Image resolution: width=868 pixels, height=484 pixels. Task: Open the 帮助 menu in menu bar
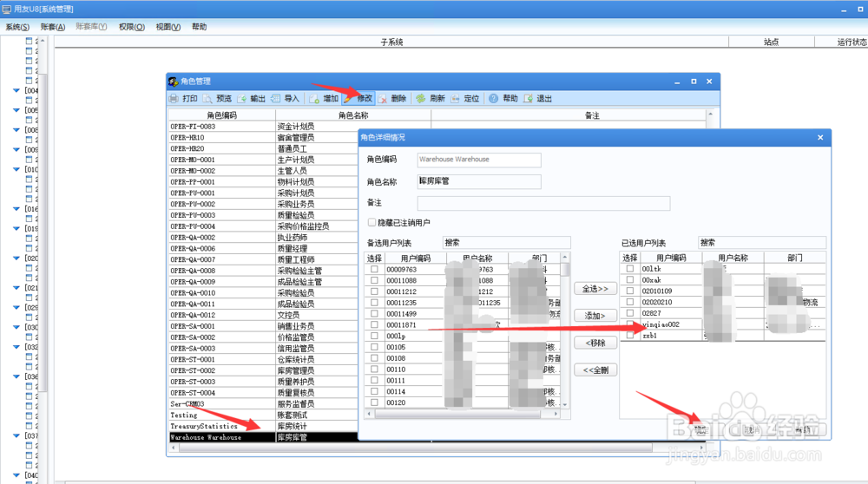click(200, 27)
